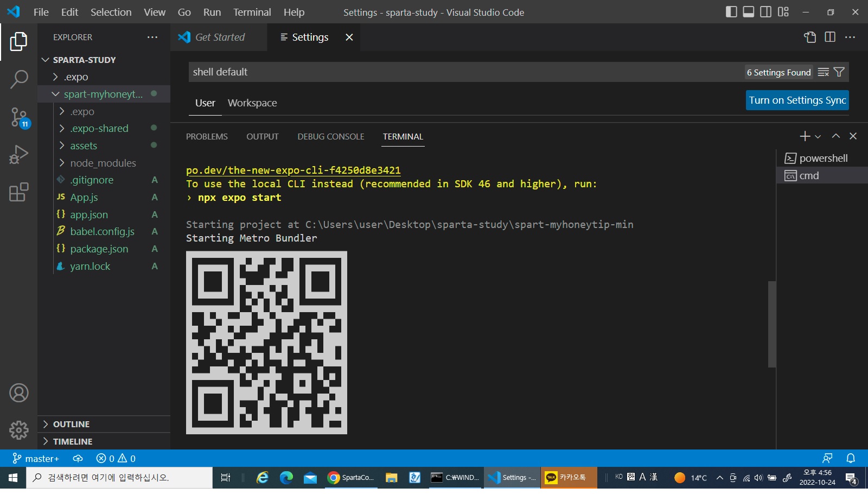The width and height of the screenshot is (868, 494).
Task: Show the PROBLEMS panel tab
Action: pos(207,137)
